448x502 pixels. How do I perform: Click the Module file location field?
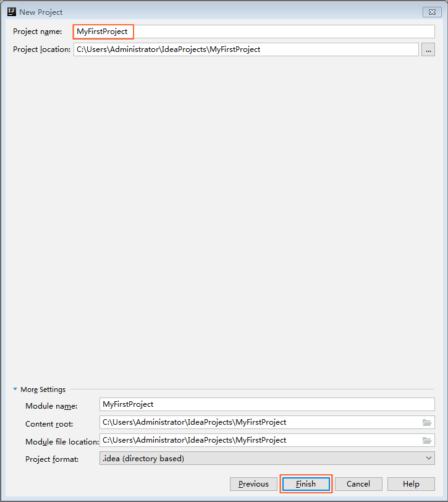pos(260,441)
